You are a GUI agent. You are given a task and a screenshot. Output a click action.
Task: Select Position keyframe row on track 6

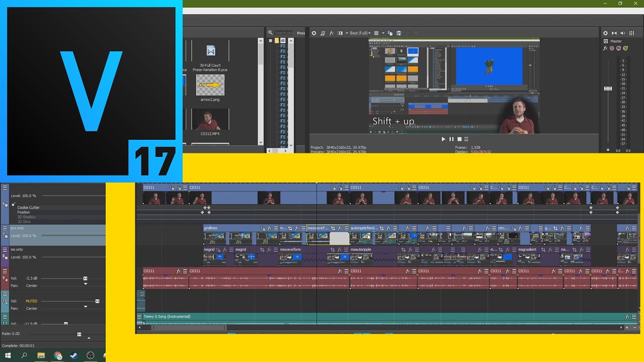click(24, 212)
